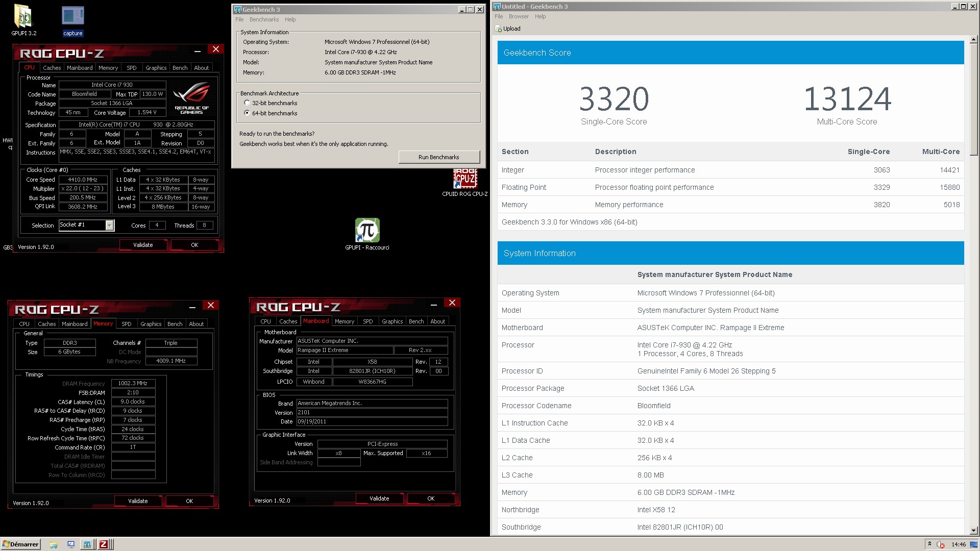980x551 pixels.
Task: Click the Integer section row label
Action: [512, 170]
